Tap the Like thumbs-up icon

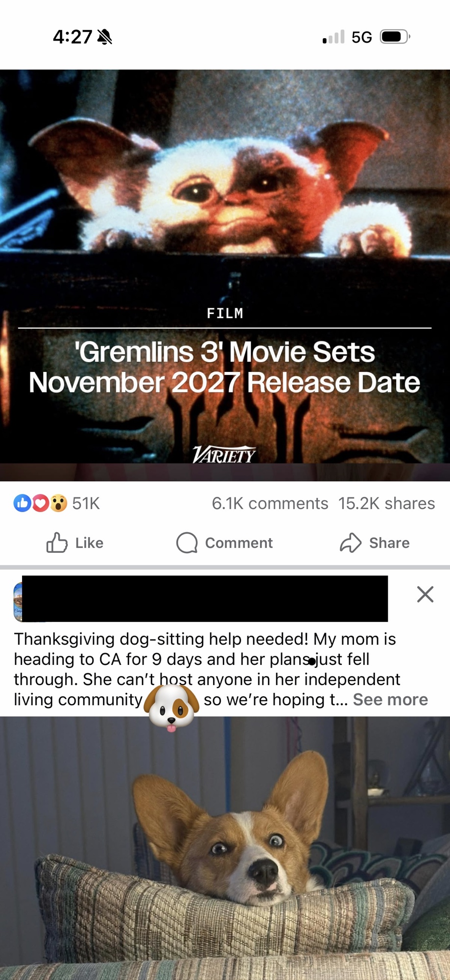pyautogui.click(x=57, y=542)
